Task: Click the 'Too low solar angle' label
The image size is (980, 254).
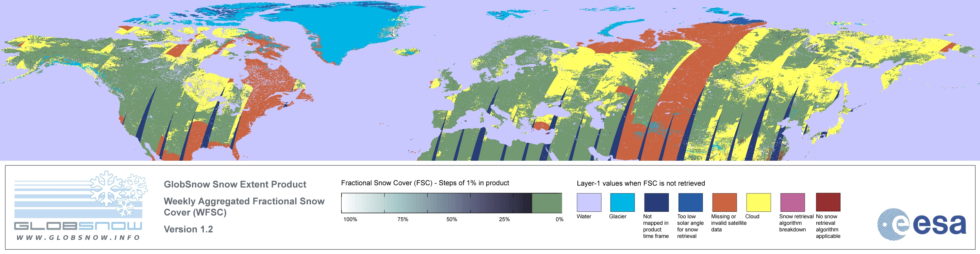Action: [690, 226]
